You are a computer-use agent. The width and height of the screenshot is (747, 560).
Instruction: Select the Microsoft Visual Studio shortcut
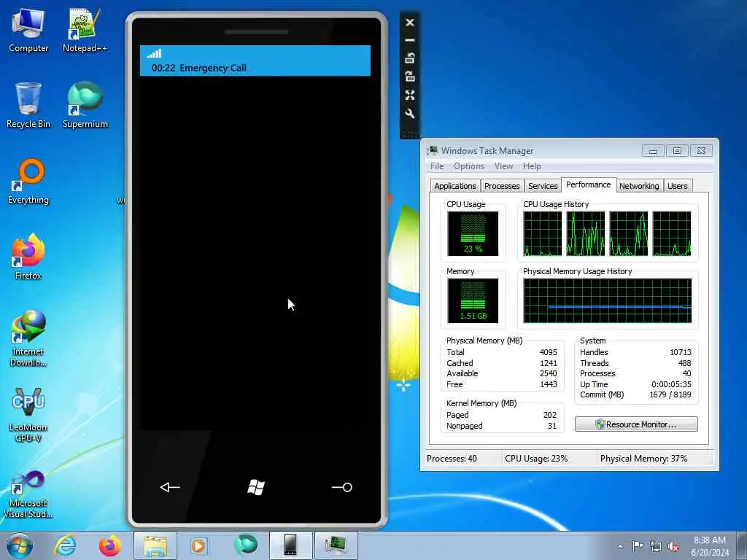[28, 494]
